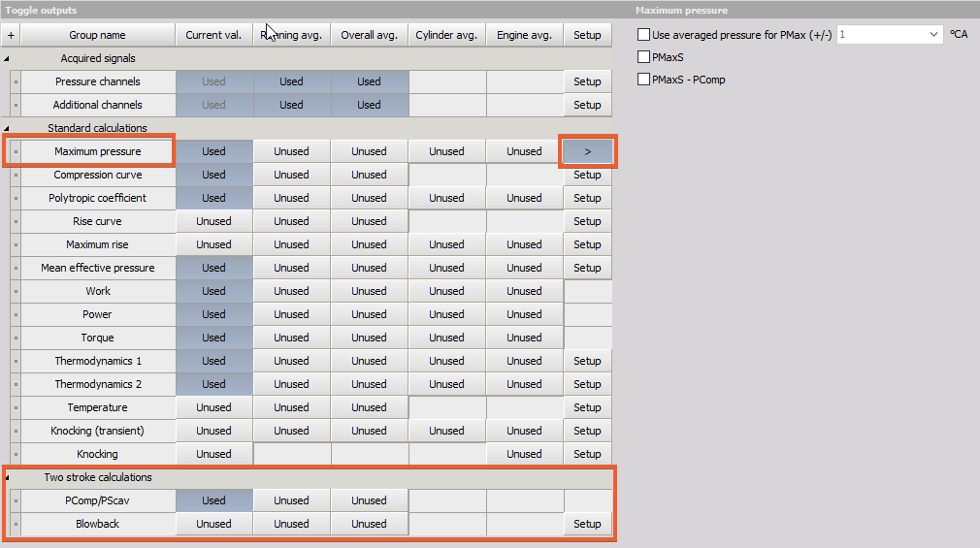The width and height of the screenshot is (980, 548).
Task: Enable Use averaged pressure for PMax
Action: [643, 34]
